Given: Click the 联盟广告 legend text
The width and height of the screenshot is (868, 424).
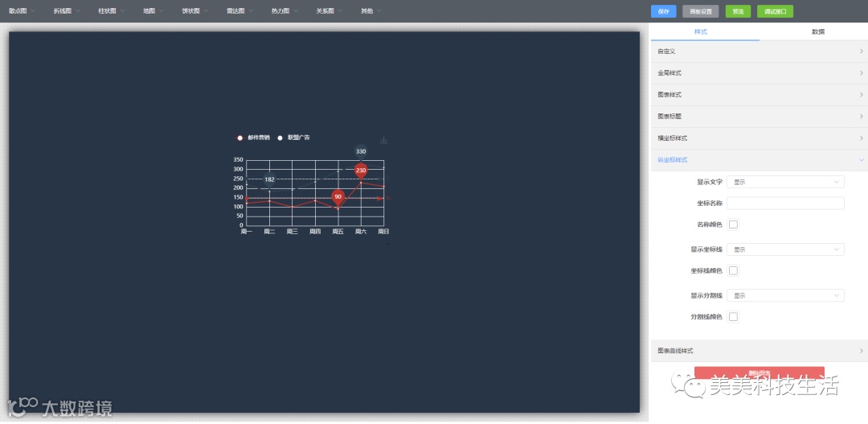Looking at the screenshot, I should coord(298,138).
